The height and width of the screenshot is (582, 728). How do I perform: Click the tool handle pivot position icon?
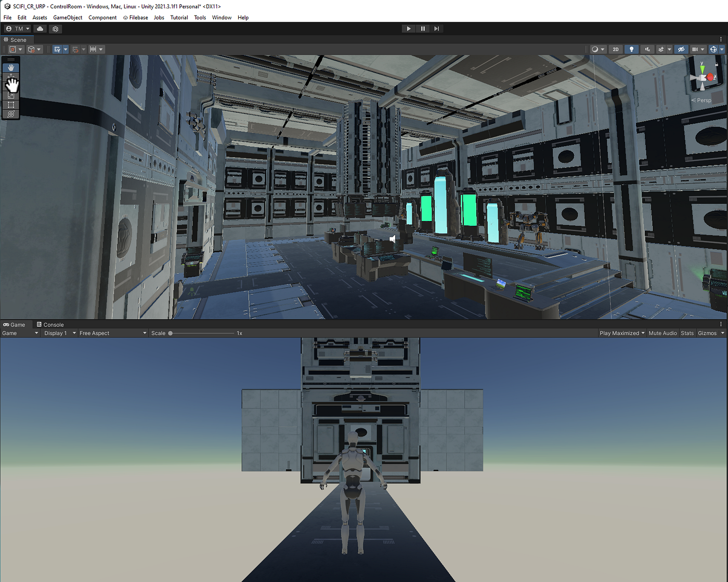click(12, 49)
